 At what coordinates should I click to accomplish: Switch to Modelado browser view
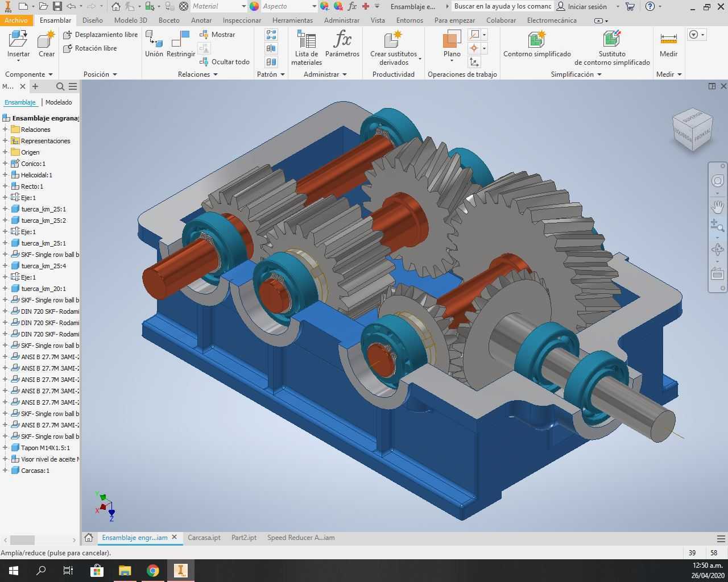click(59, 102)
